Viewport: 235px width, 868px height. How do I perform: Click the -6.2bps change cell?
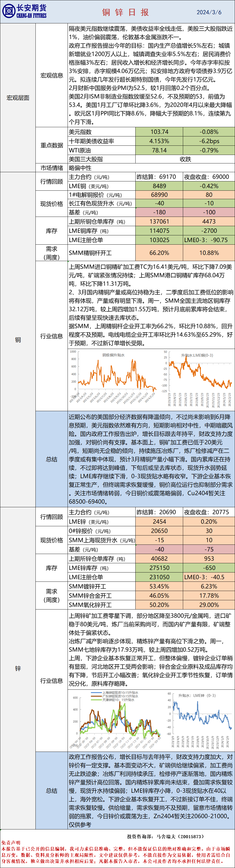click(209, 141)
